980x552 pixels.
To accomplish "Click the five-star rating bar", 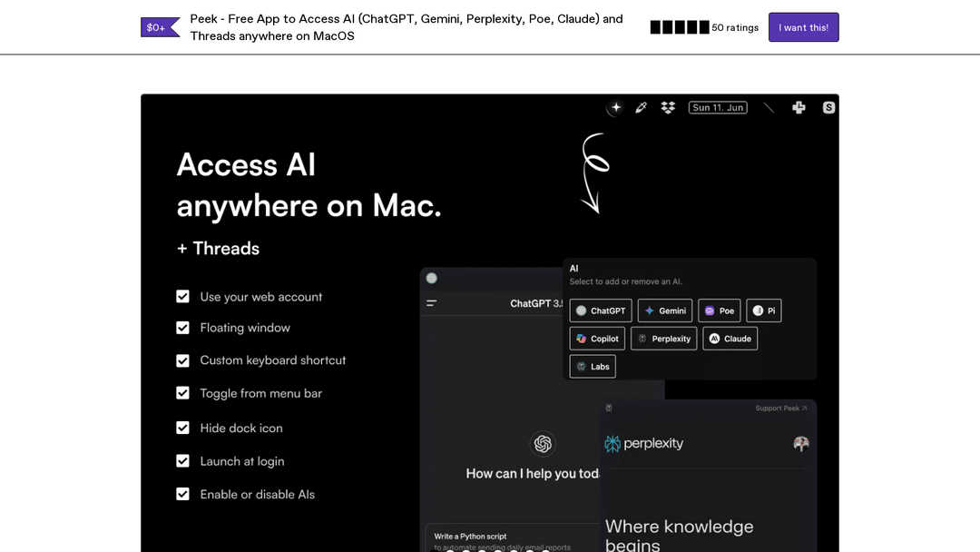I will 680,27.
